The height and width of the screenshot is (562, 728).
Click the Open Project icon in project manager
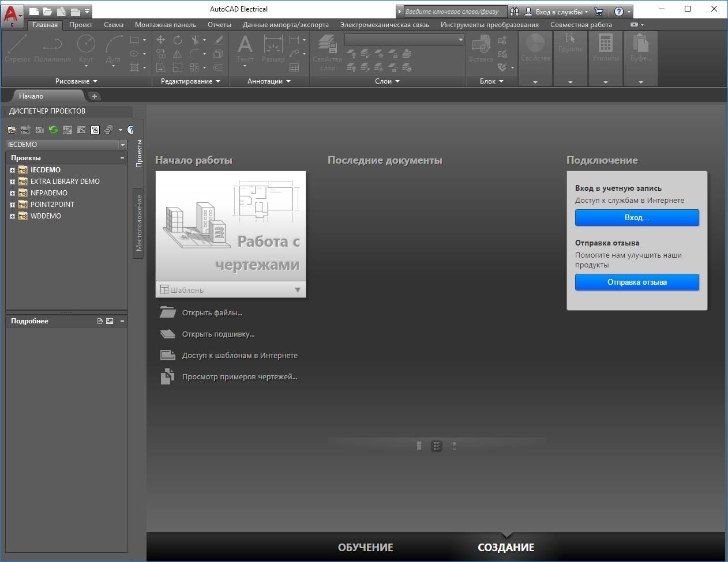coord(12,130)
